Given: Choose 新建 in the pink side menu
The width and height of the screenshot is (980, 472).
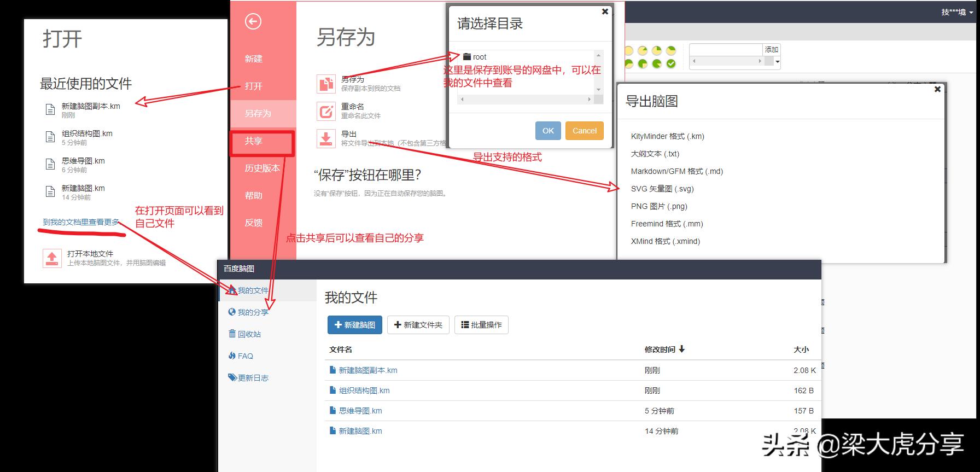Looking at the screenshot, I should 254,59.
